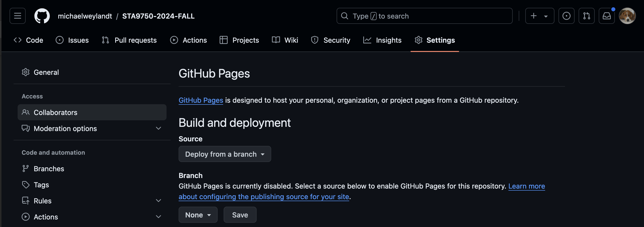Screen dimensions: 644x227
Task: Open the Wiki tab
Action: [x=285, y=40]
